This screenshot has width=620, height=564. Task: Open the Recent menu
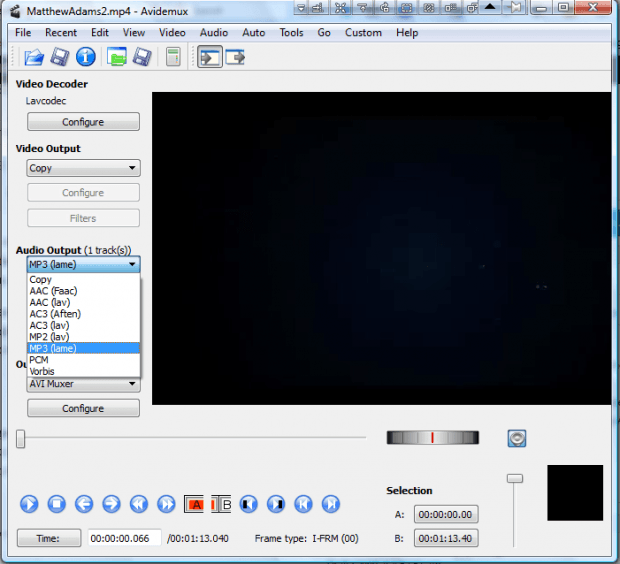pos(61,32)
